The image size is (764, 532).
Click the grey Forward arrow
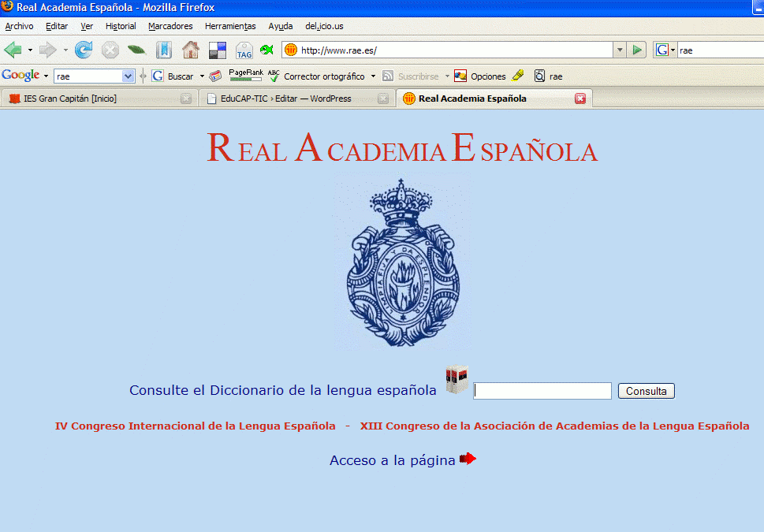pos(48,50)
